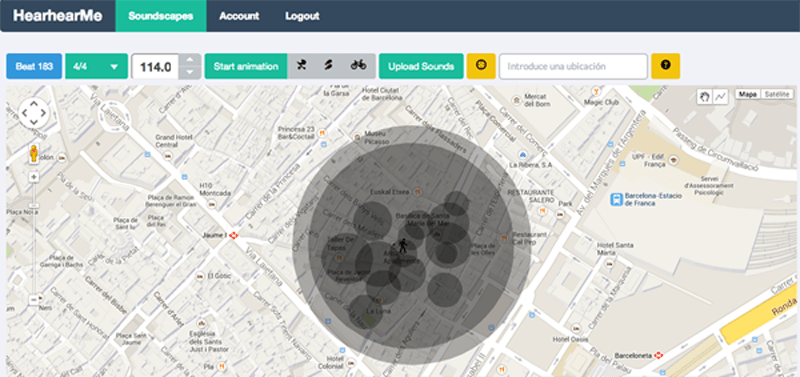Click the map zoom out minus button
800x377 pixels.
tap(34, 299)
